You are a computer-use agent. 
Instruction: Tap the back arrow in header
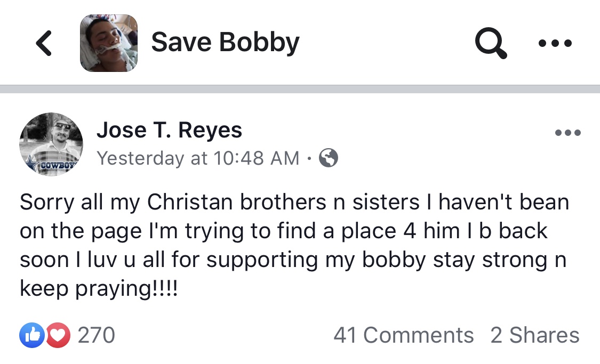pyautogui.click(x=44, y=43)
